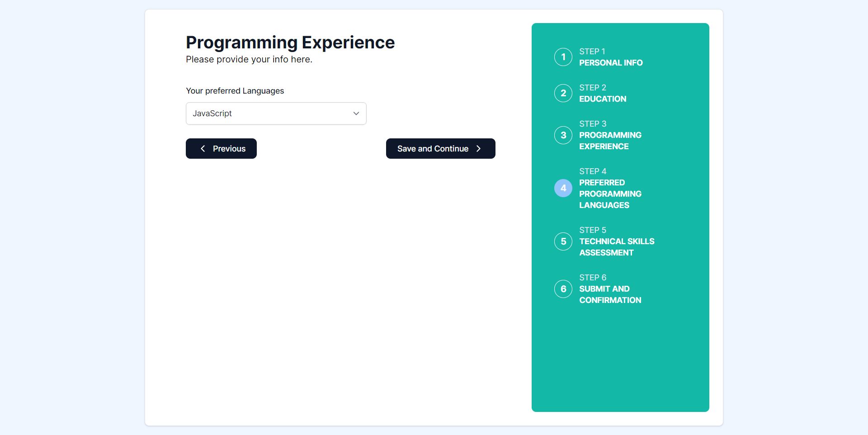This screenshot has width=868, height=435.
Task: Select step 5 circle for Technical Skills
Action: coord(563,241)
